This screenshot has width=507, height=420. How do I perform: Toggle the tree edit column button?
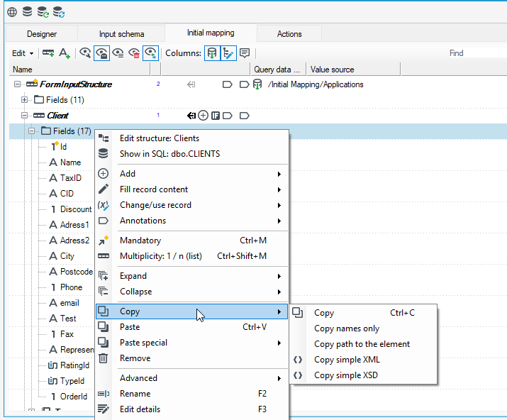228,53
